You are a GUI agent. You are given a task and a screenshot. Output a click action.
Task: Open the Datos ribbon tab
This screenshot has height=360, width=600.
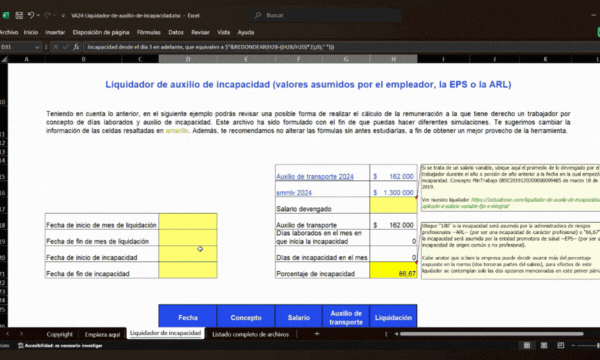(176, 33)
